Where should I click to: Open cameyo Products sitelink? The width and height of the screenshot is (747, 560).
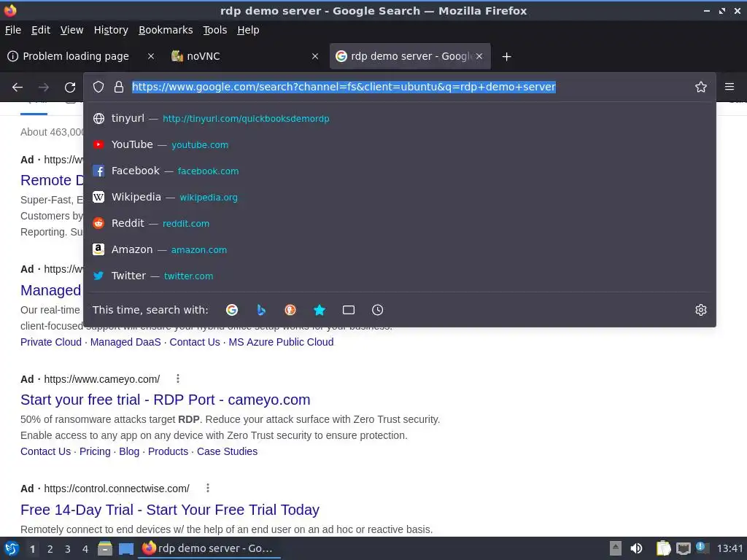[169, 451]
